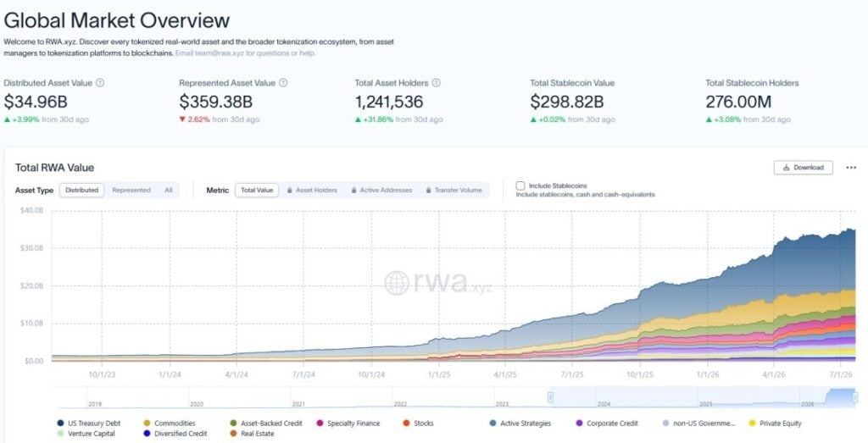Select the All asset type tab
868x443 pixels.
coord(169,191)
